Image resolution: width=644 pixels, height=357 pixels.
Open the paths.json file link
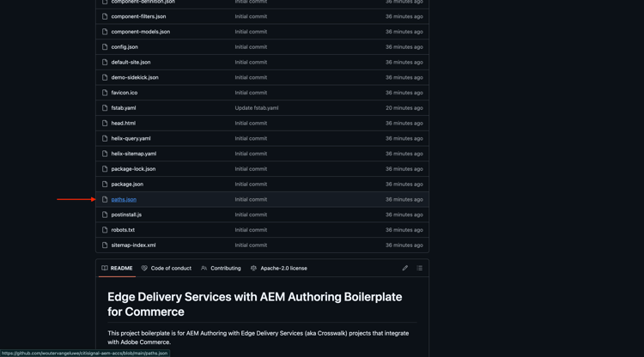(x=124, y=200)
